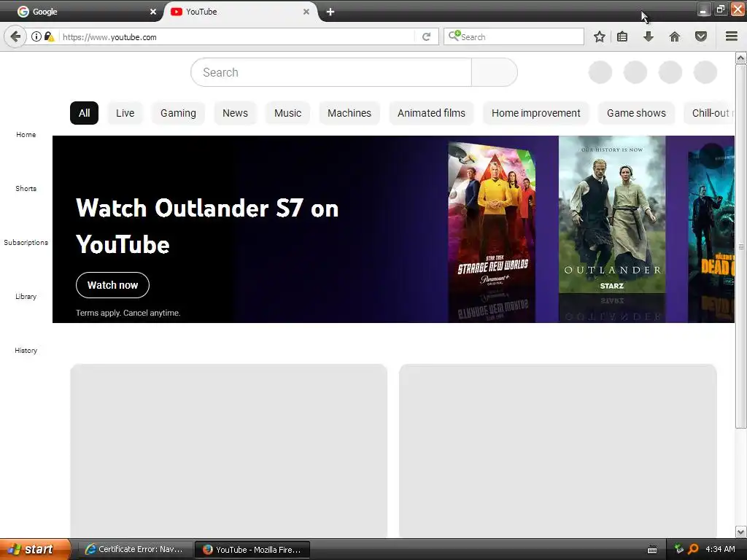Open the Firefox hamburger menu
The width and height of the screenshot is (747, 560).
tap(732, 36)
